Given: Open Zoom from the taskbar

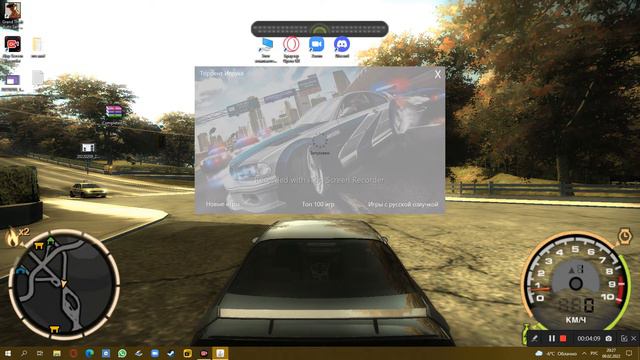Looking at the screenshot, I should pyautogui.click(x=155, y=353).
